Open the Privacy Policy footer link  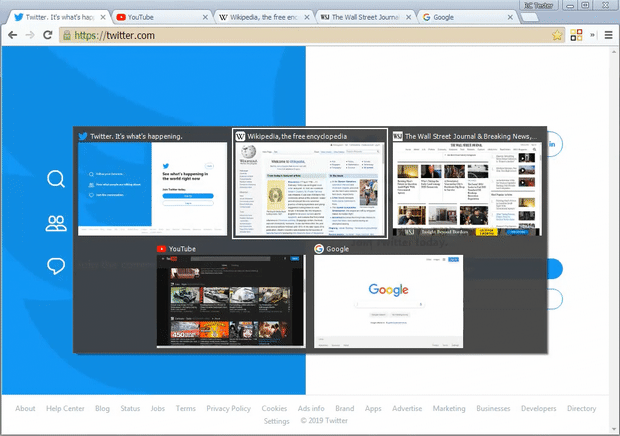(229, 408)
